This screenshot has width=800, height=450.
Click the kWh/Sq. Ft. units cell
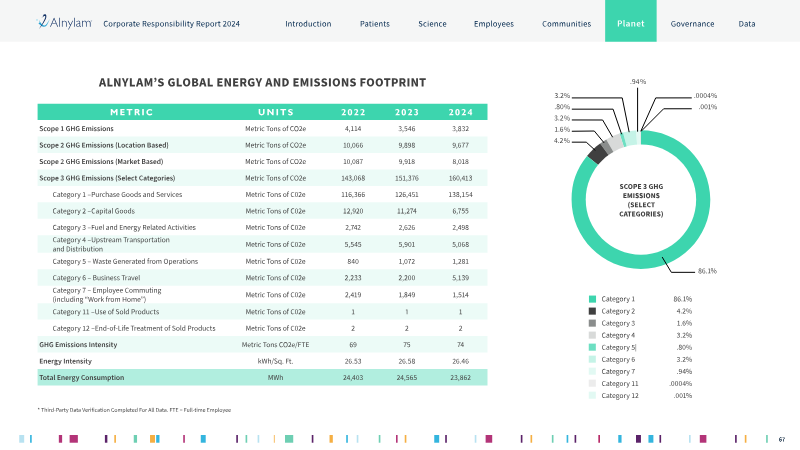click(276, 361)
